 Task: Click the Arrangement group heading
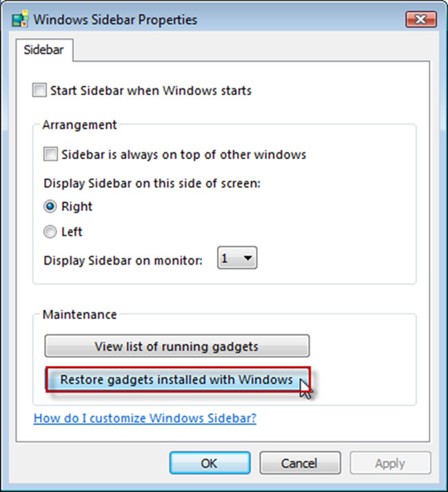point(79,125)
